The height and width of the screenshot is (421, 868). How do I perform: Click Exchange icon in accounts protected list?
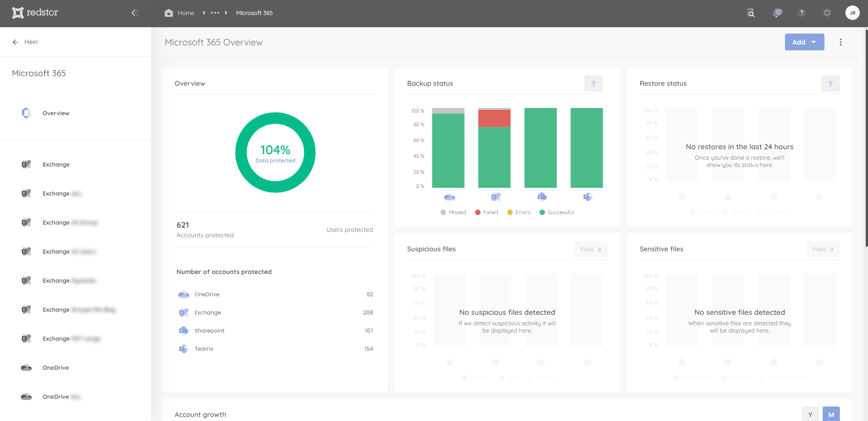point(183,313)
